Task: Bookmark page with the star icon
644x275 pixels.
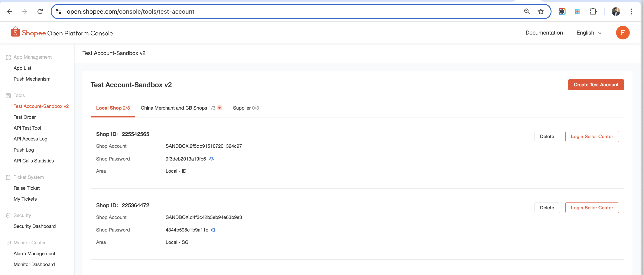Action: 541,12
